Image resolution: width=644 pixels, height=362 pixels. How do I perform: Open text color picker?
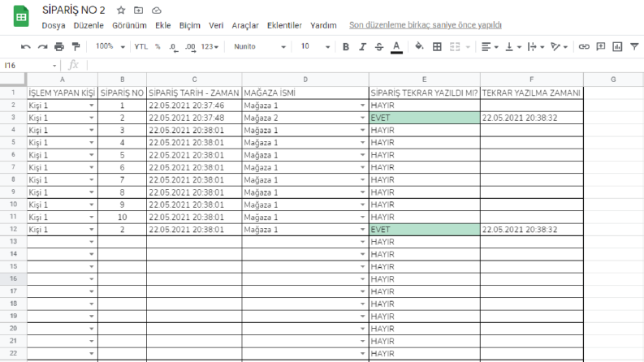pos(396,47)
